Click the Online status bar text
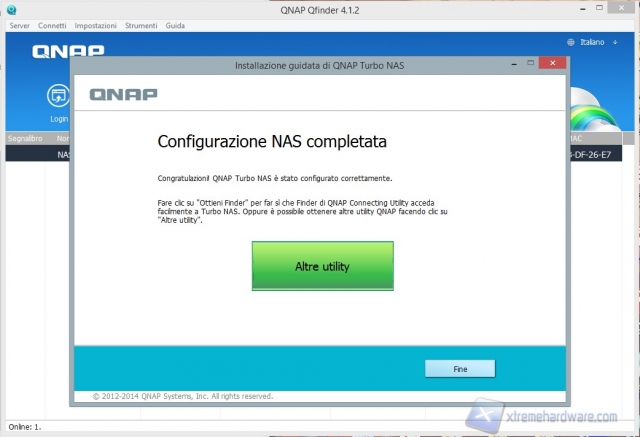 [22, 427]
